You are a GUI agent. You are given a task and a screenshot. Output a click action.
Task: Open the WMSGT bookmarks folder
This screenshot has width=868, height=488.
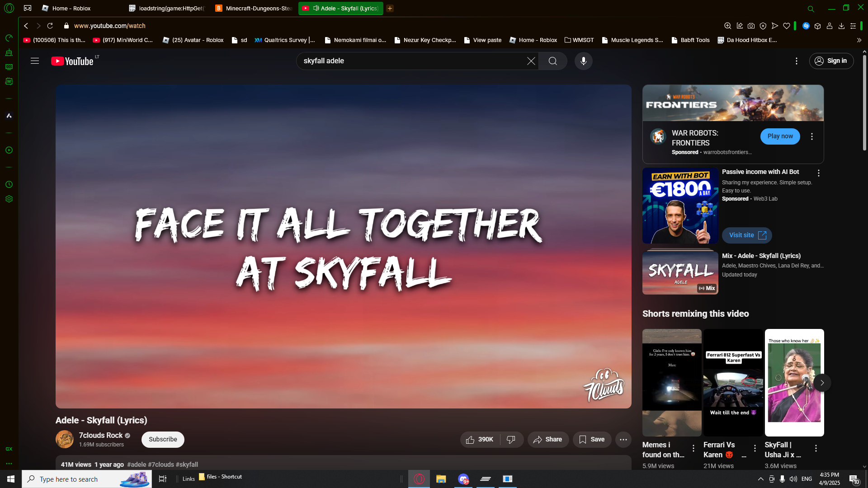(579, 40)
